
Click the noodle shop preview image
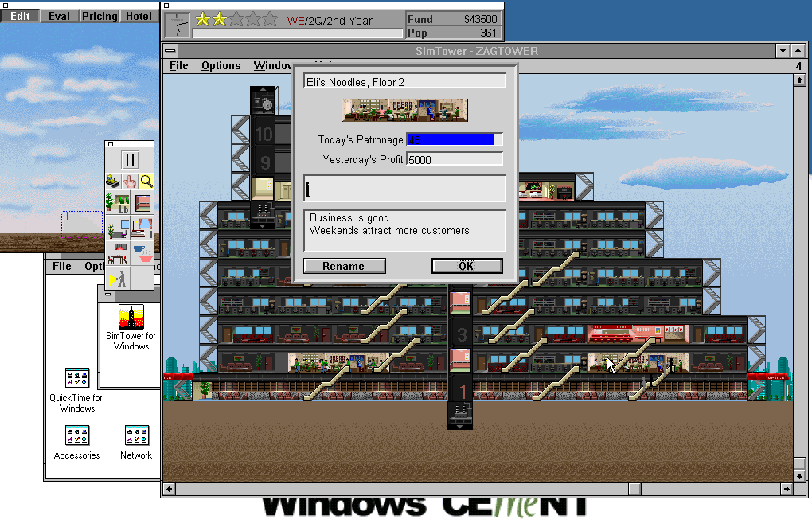click(x=405, y=110)
